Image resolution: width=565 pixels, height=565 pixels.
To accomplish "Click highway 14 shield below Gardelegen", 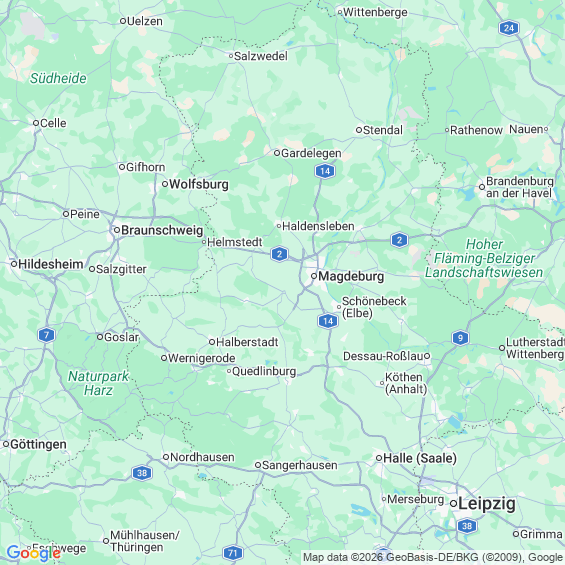I will (325, 171).
